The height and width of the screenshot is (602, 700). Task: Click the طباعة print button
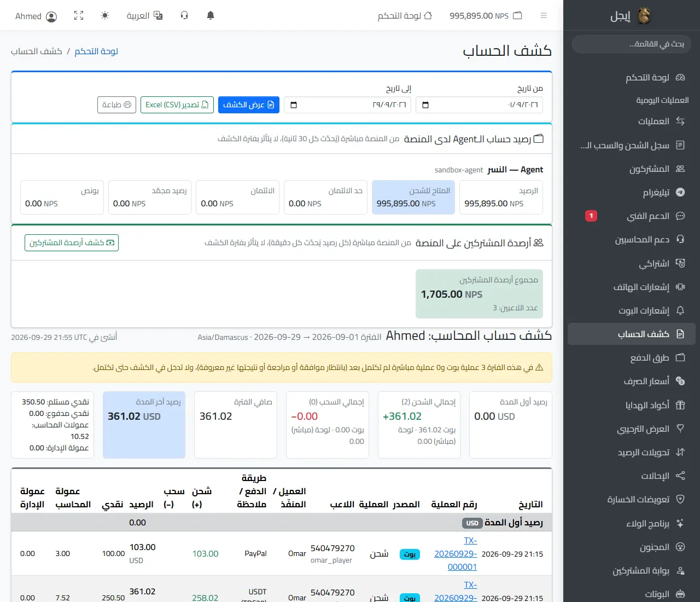point(116,105)
